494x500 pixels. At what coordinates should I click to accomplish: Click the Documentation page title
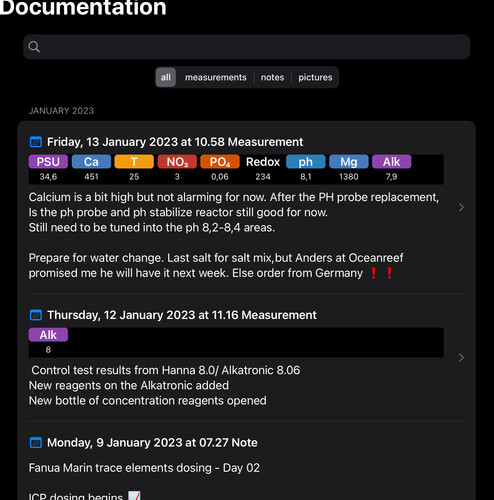pos(82,7)
